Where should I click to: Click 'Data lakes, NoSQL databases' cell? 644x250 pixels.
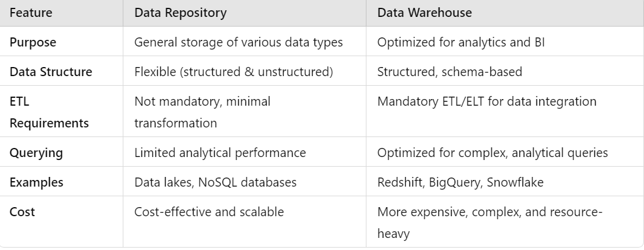[x=216, y=182]
